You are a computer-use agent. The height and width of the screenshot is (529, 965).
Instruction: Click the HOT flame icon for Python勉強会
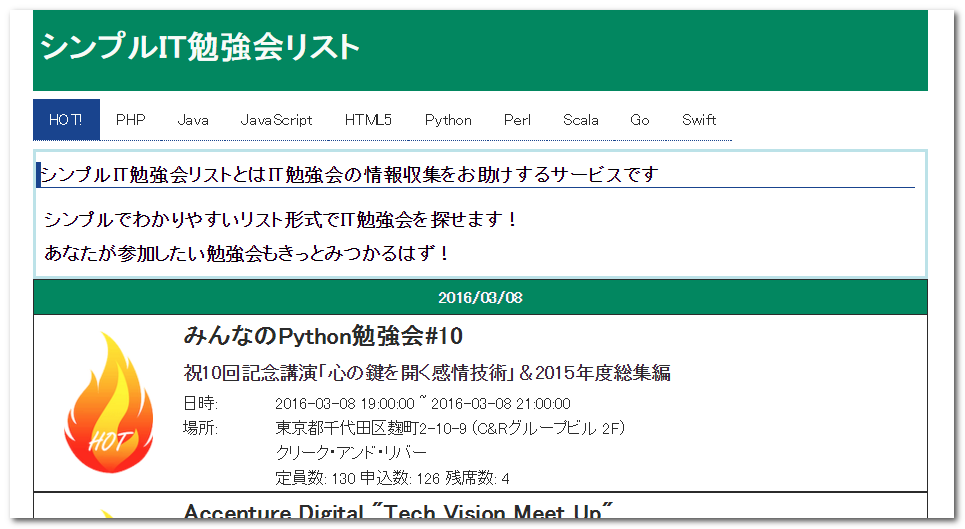pyautogui.click(x=109, y=402)
